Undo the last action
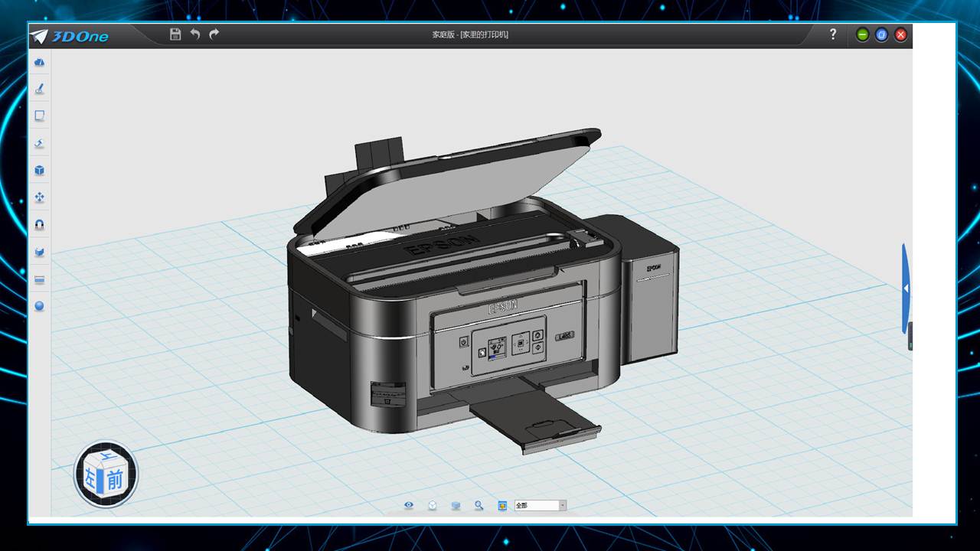Image resolution: width=980 pixels, height=551 pixels. pyautogui.click(x=195, y=34)
